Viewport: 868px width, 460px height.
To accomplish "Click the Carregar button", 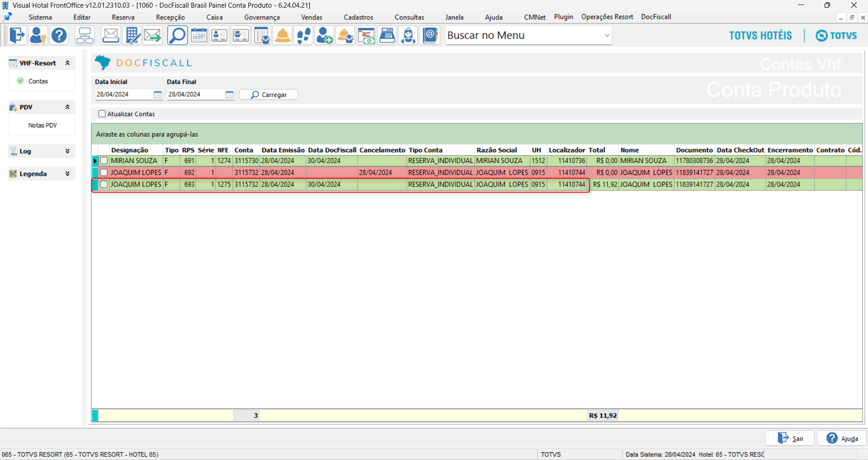I will coord(269,94).
